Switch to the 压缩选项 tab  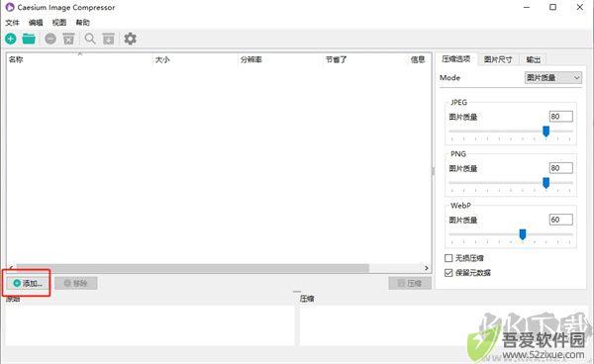456,59
